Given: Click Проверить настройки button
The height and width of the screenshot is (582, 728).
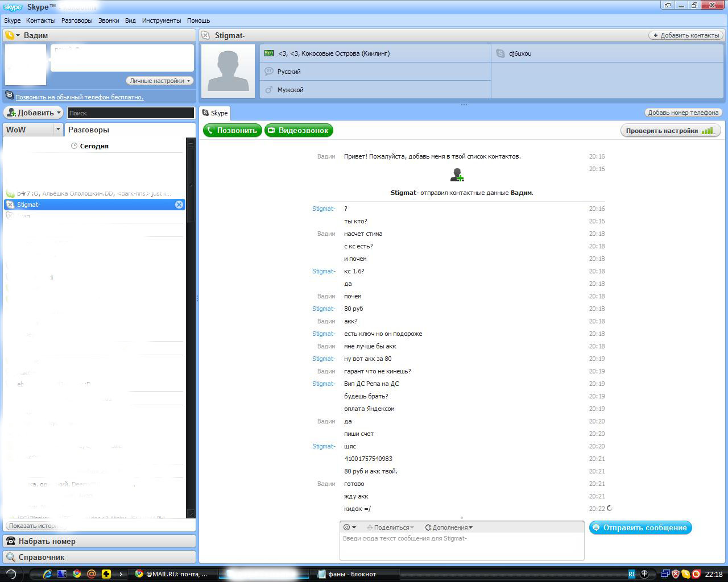Looking at the screenshot, I should coord(671,131).
